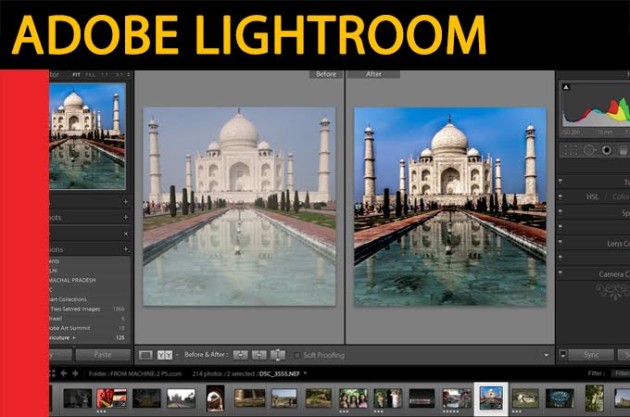Screen dimensions: 630x417
Task: Toggle the Tone Curve panel switch
Action: tap(561, 182)
